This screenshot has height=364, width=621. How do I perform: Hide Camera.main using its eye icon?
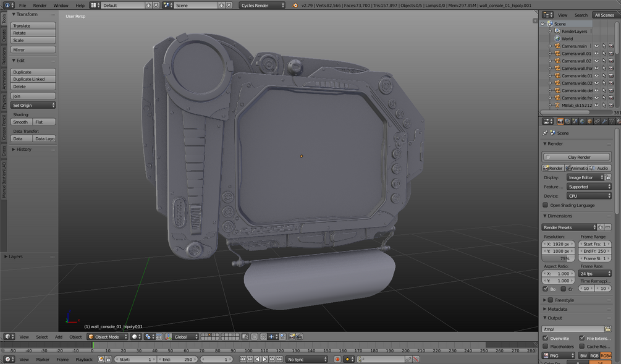coord(596,46)
